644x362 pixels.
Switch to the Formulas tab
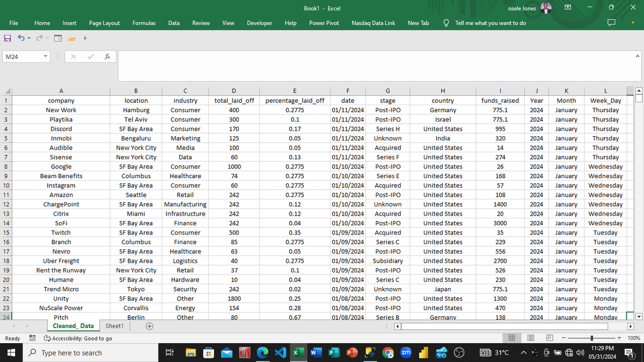click(x=144, y=23)
